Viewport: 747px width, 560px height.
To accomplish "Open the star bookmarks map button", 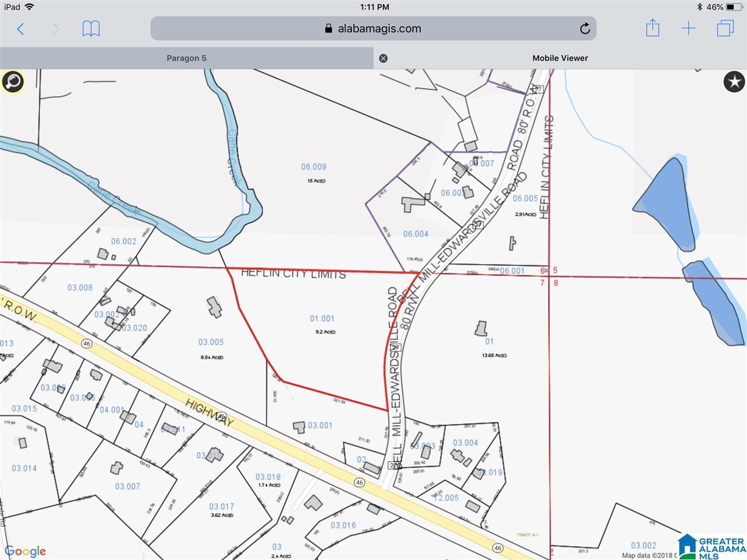I will coord(734,82).
